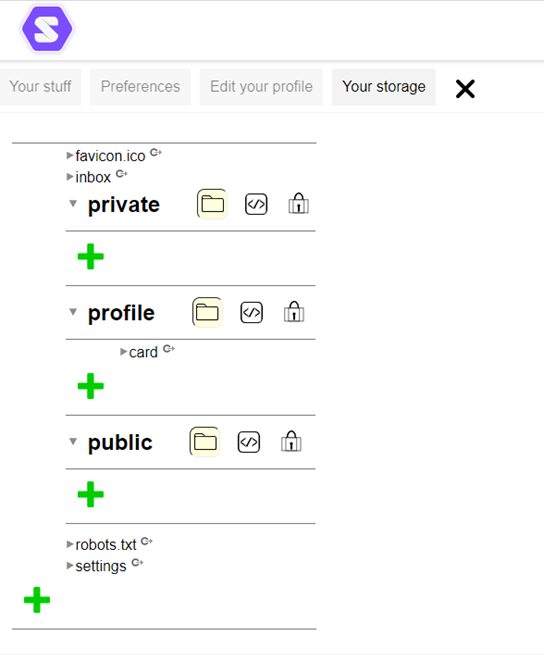The height and width of the screenshot is (661, 544).
Task: Open folder view icon for profile
Action: point(207,312)
